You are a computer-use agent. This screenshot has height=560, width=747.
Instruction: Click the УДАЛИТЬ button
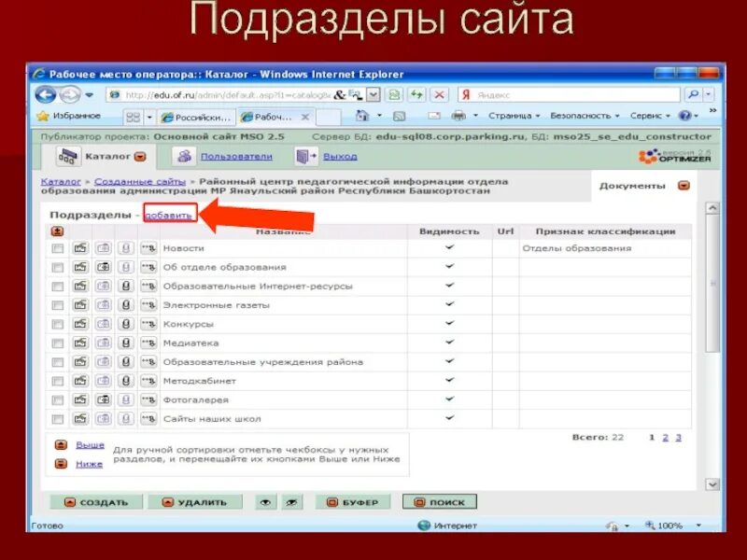tap(195, 502)
